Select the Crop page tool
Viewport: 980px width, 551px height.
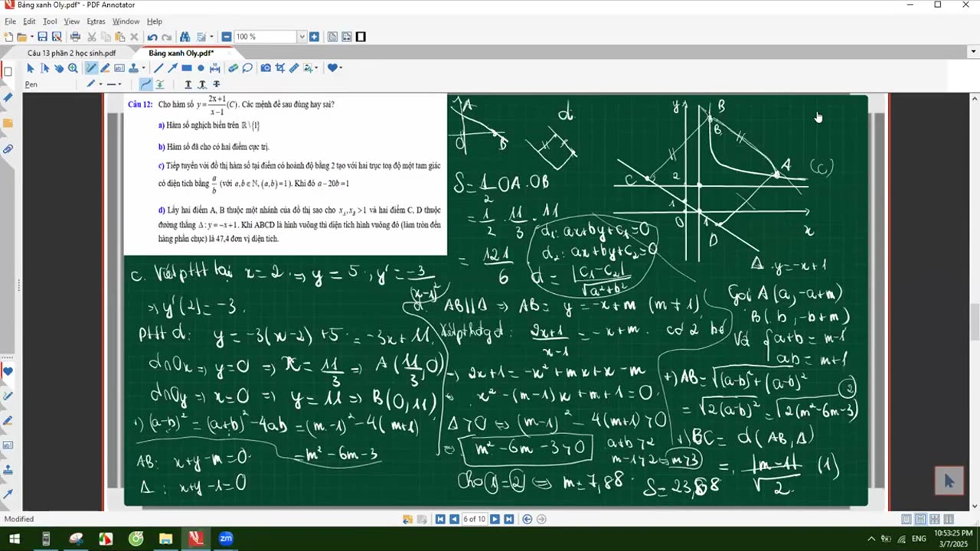279,68
